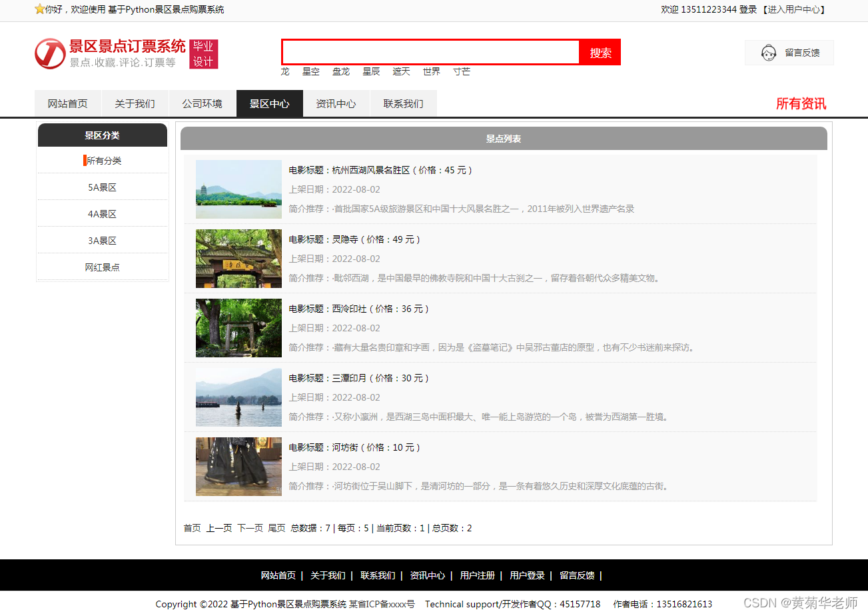
Task: Click the red 搜索 search button
Action: tap(600, 52)
